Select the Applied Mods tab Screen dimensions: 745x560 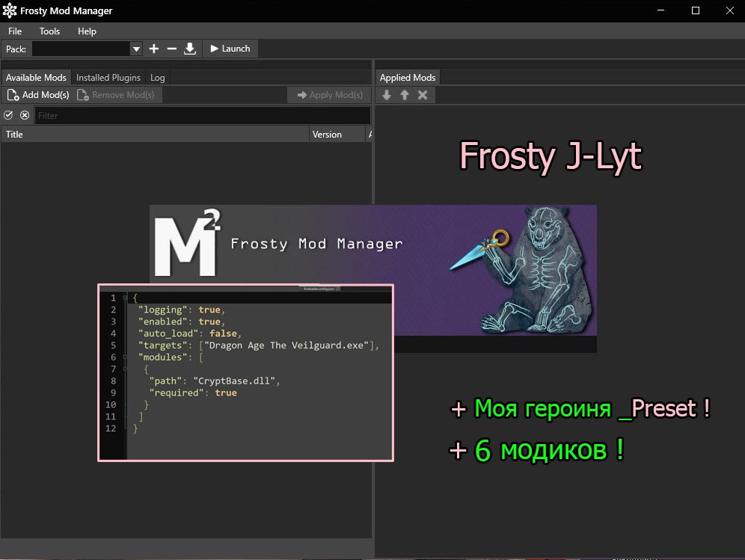408,78
